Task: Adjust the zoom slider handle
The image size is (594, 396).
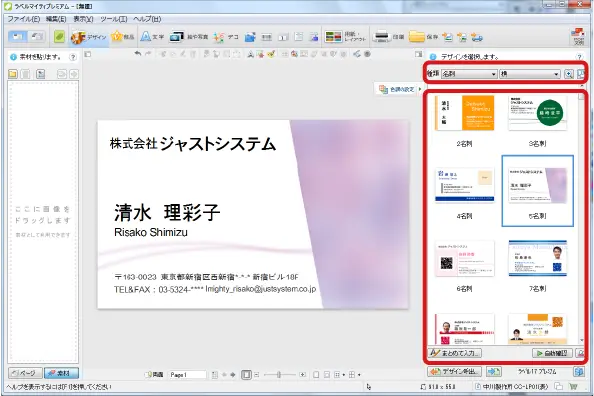Action: click(x=279, y=375)
